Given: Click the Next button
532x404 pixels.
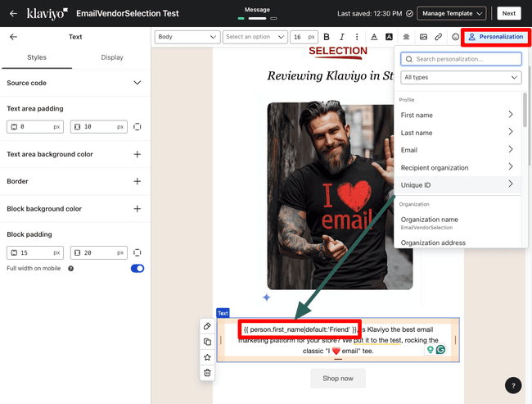Looking at the screenshot, I should [x=508, y=14].
